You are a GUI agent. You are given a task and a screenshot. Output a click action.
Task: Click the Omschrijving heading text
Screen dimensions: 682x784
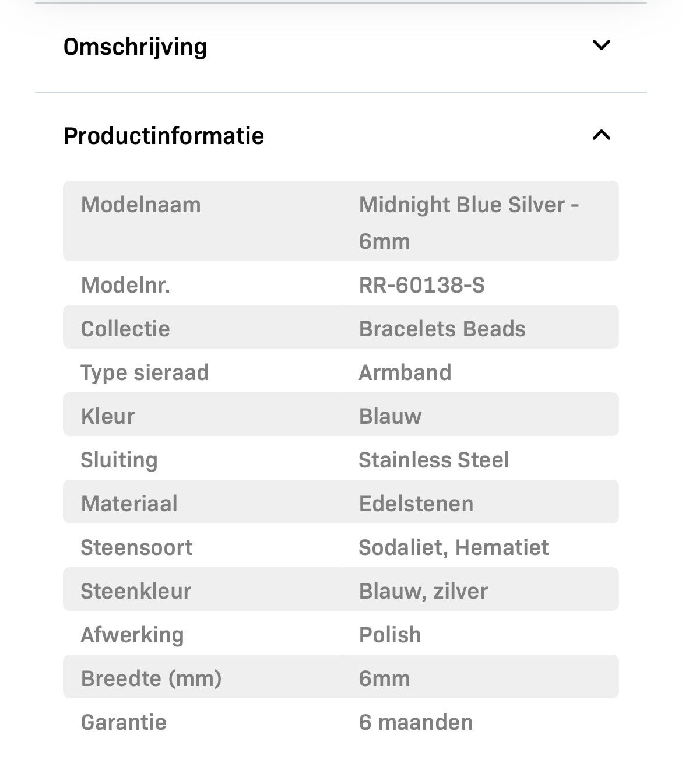pos(135,47)
